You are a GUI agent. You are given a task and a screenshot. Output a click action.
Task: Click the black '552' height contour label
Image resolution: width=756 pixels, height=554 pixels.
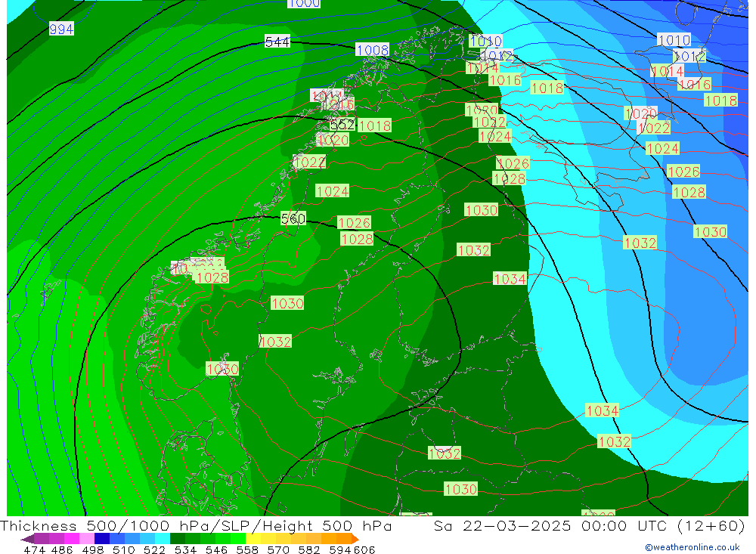(x=342, y=125)
